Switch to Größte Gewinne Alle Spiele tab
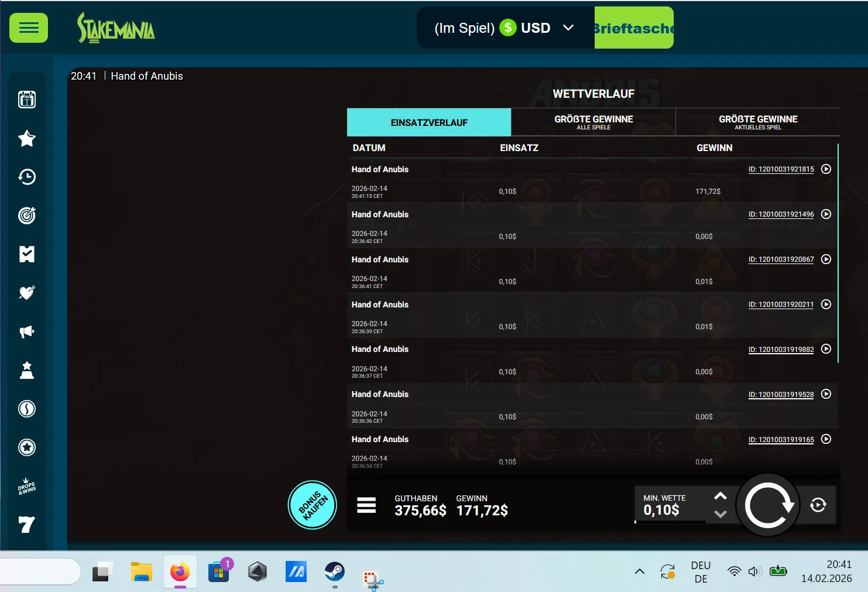868x592 pixels. pos(593,122)
